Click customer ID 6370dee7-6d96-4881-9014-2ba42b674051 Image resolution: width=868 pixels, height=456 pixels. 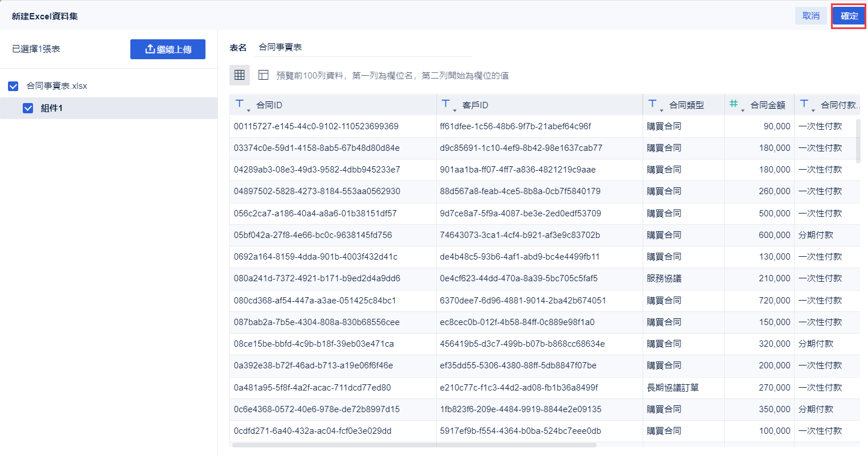(x=540, y=301)
